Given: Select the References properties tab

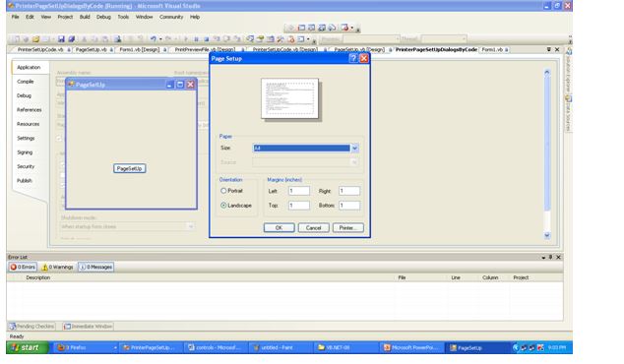Looking at the screenshot, I should click(x=30, y=110).
